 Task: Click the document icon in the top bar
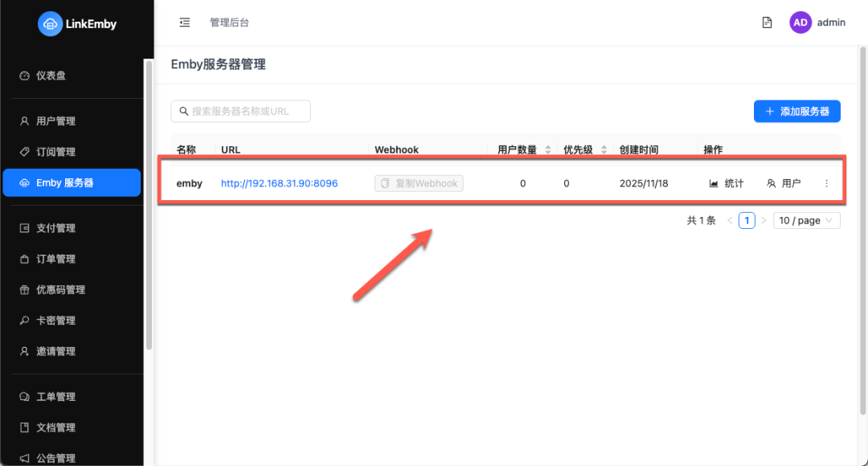(x=766, y=22)
